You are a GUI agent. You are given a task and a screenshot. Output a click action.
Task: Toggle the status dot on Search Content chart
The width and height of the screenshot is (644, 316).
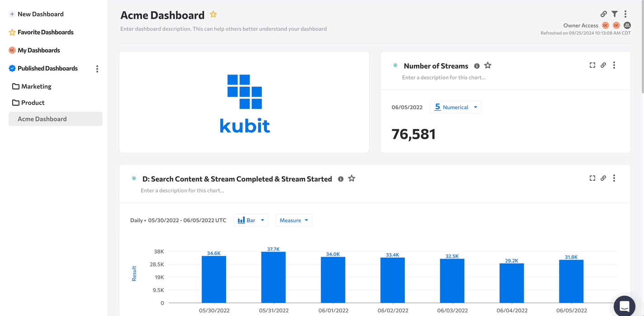click(134, 179)
